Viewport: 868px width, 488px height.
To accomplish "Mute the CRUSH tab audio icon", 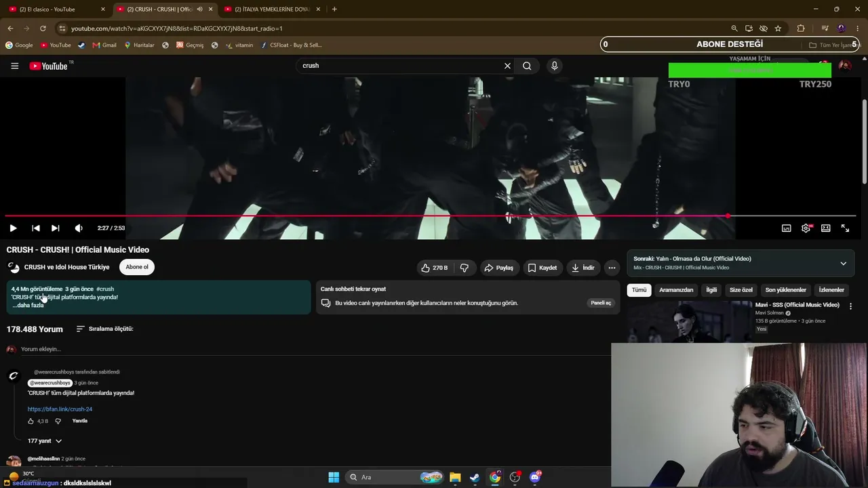I will coord(199,9).
